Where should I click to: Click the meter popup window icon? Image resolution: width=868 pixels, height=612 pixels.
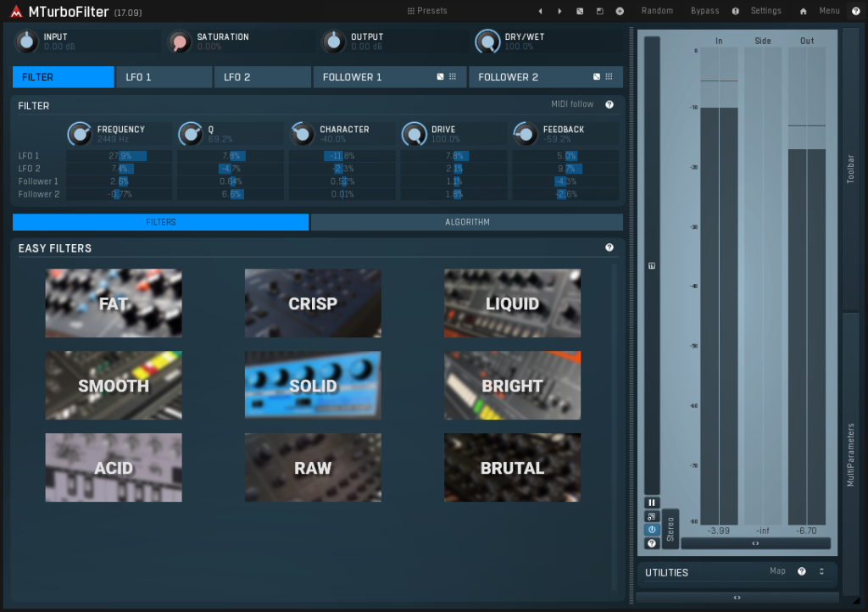pyautogui.click(x=652, y=516)
